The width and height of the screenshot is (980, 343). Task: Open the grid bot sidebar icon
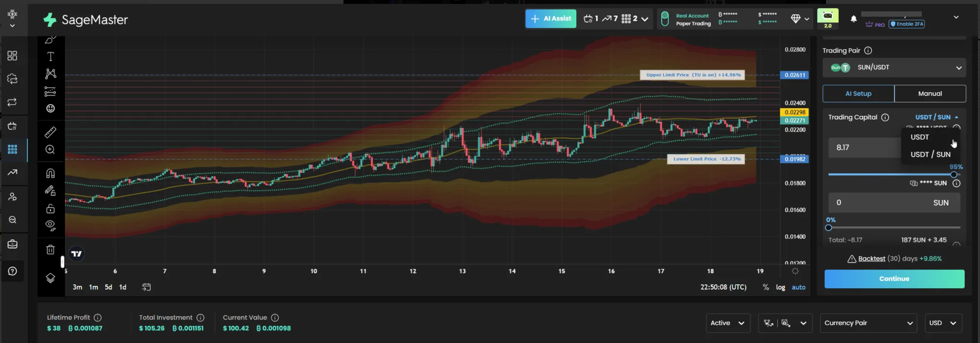click(x=12, y=149)
